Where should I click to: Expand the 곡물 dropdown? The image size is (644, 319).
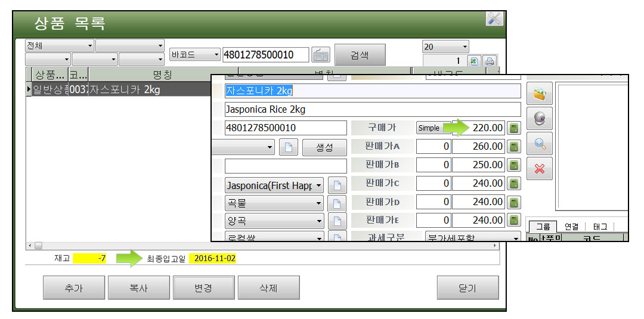[274, 203]
